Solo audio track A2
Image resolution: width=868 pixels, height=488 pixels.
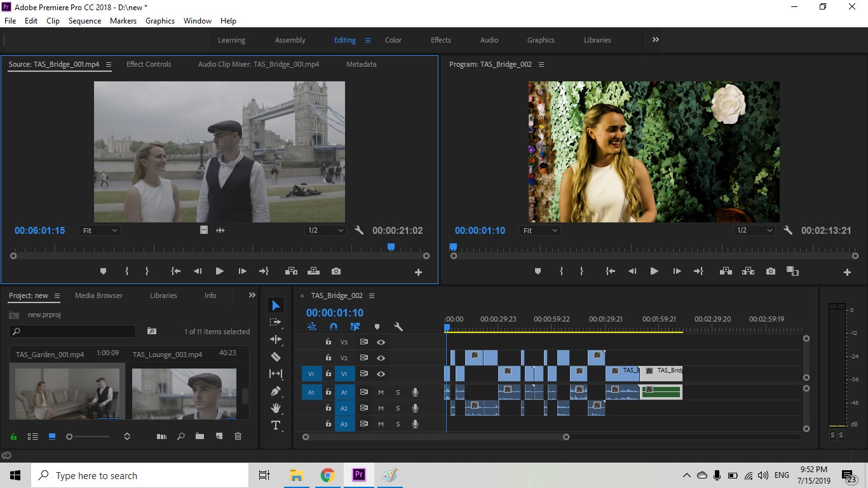pyautogui.click(x=398, y=408)
